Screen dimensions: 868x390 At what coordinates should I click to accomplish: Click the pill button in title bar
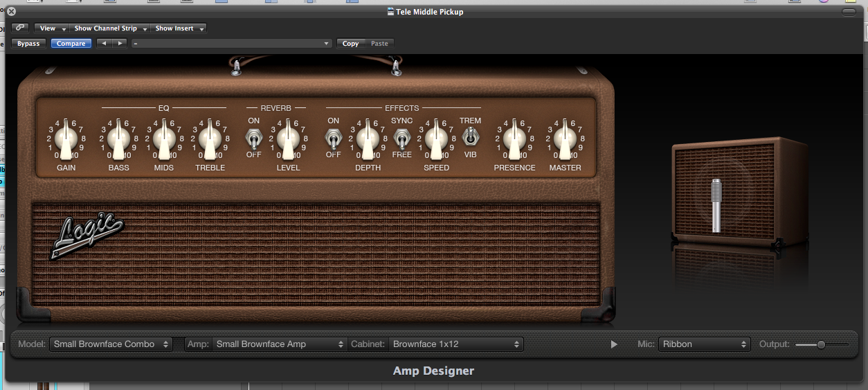(x=849, y=12)
